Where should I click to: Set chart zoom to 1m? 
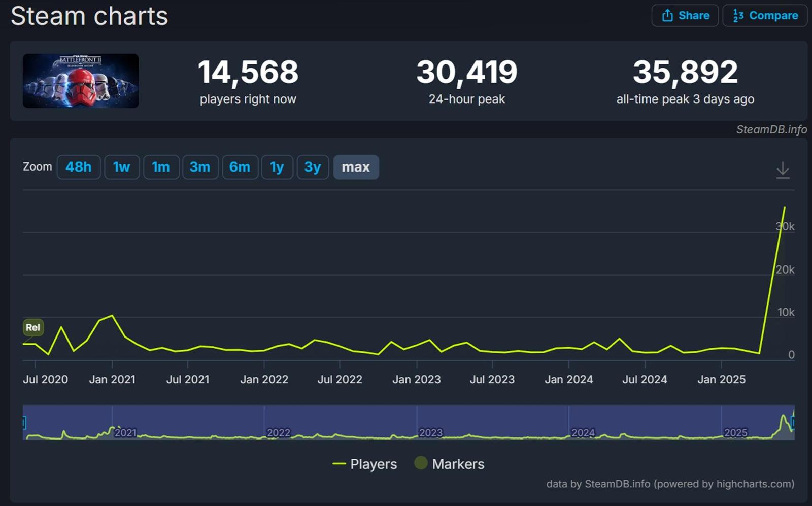[161, 167]
